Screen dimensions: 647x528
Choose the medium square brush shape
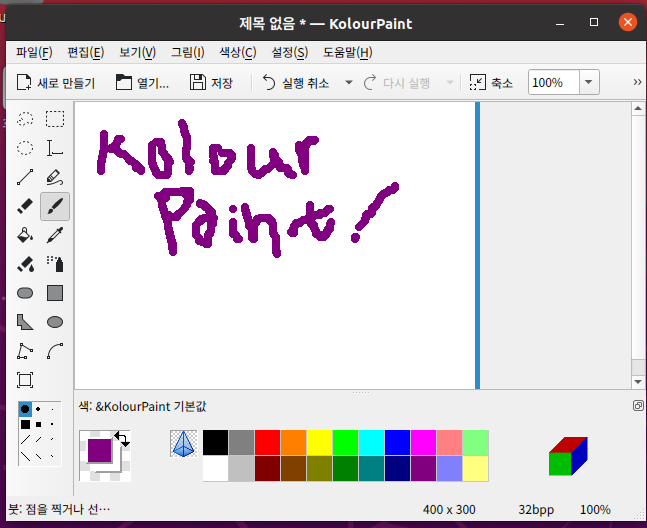click(x=38, y=424)
